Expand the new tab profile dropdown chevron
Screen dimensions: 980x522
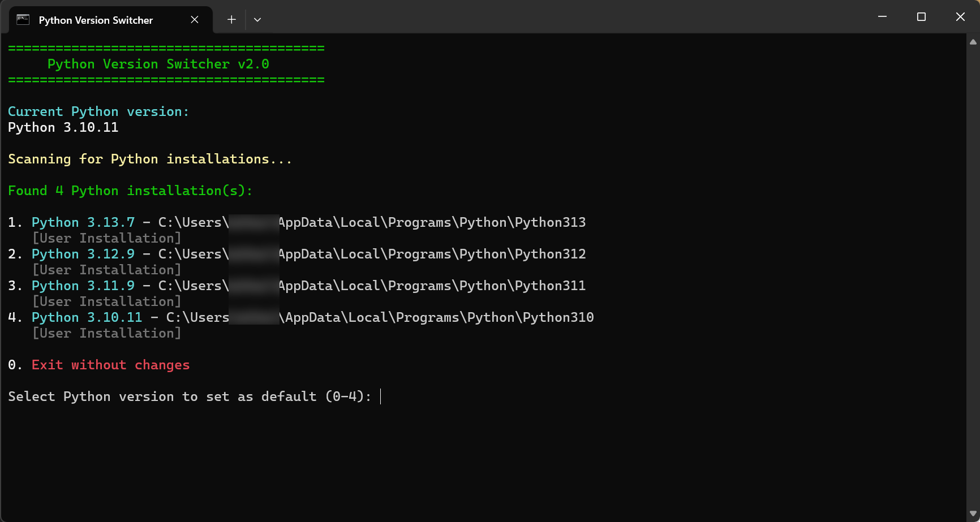click(257, 20)
